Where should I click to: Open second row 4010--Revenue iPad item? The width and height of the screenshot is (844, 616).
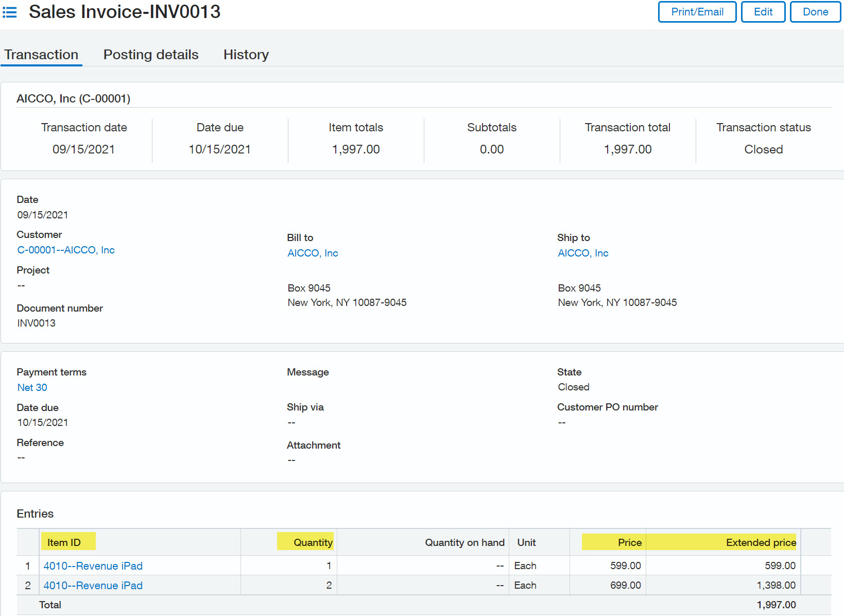[x=93, y=585]
